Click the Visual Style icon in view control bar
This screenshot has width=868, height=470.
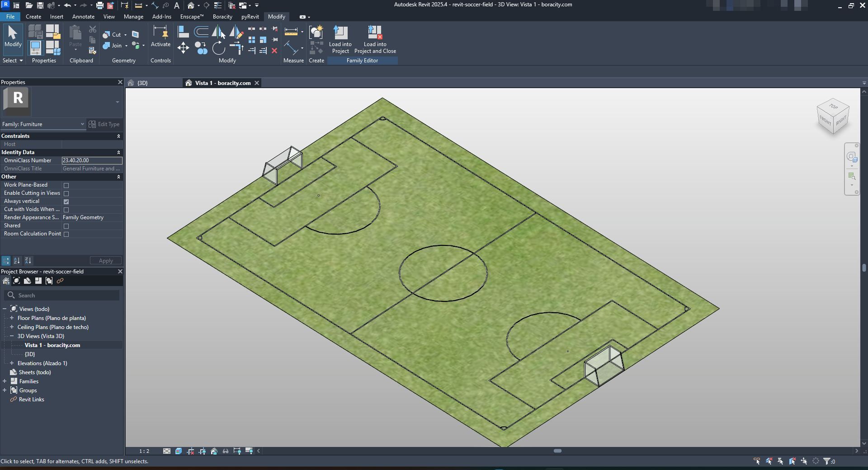(x=179, y=451)
